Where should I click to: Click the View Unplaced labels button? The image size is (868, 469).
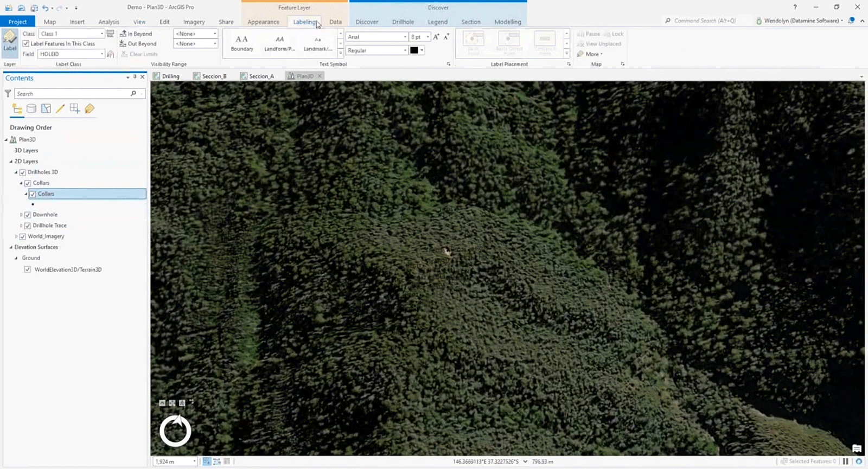click(x=599, y=44)
